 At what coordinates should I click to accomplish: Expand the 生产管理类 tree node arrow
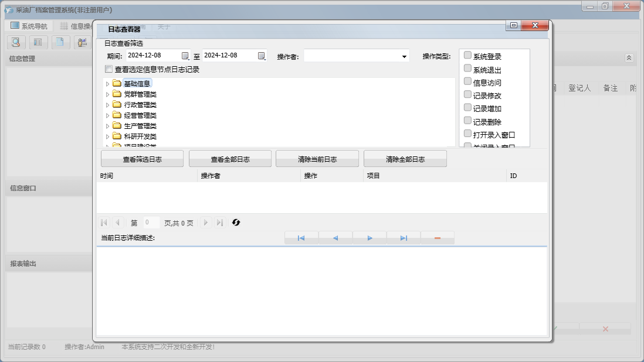pyautogui.click(x=107, y=126)
